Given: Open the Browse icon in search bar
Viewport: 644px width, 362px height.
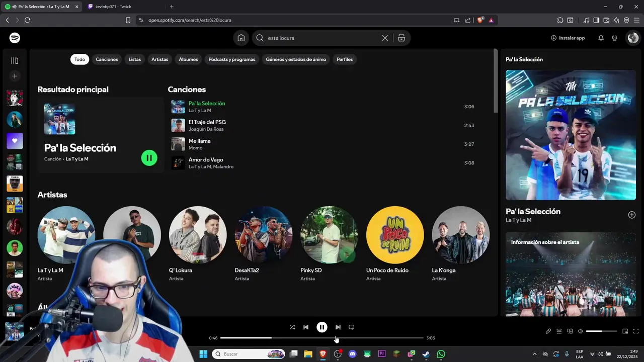Looking at the screenshot, I should [401, 38].
